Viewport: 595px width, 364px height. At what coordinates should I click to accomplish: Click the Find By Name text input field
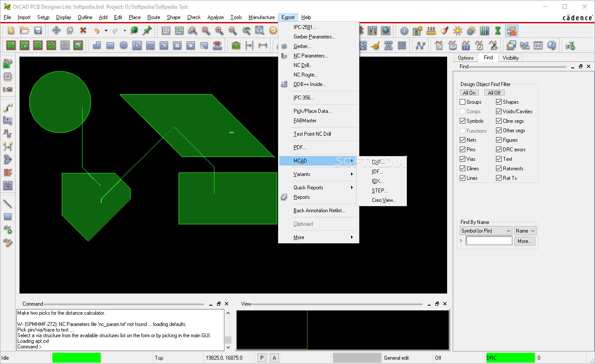(489, 241)
